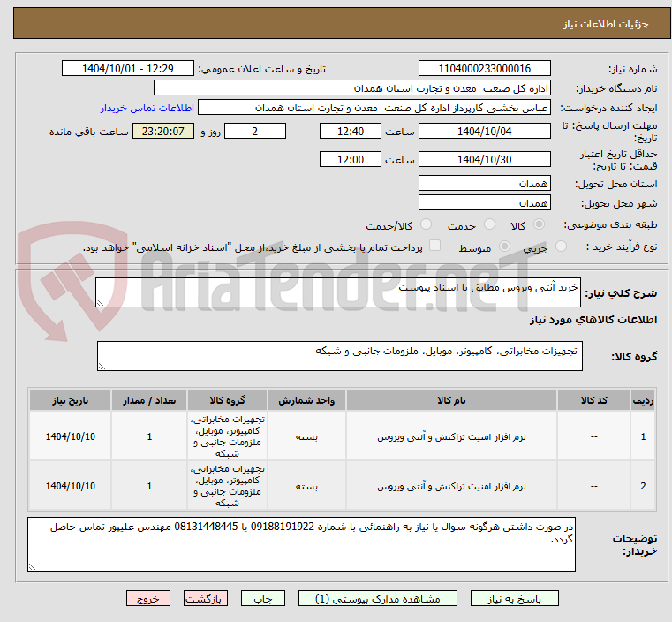Click the 'توضیحات خریدار' notes textarea
Viewport: 672px width, 622px height.
click(301, 544)
